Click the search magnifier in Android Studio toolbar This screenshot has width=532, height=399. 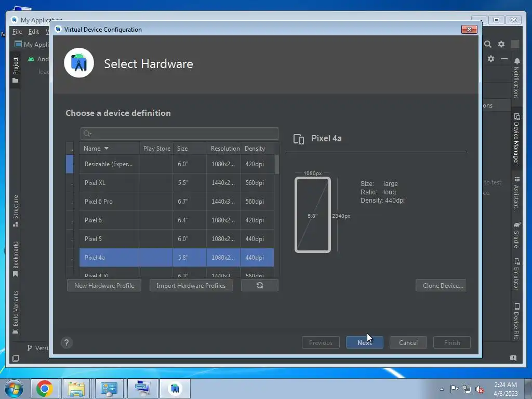click(x=487, y=44)
